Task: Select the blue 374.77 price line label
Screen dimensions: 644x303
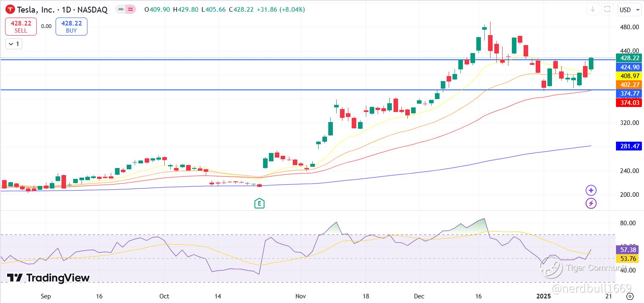Action: click(629, 94)
